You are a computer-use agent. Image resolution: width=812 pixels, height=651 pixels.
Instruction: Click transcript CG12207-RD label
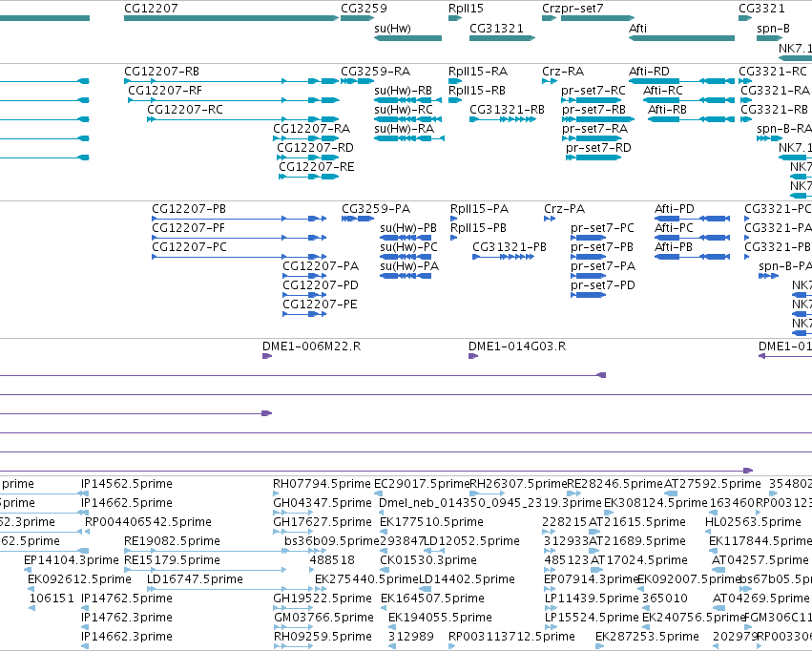tap(315, 148)
